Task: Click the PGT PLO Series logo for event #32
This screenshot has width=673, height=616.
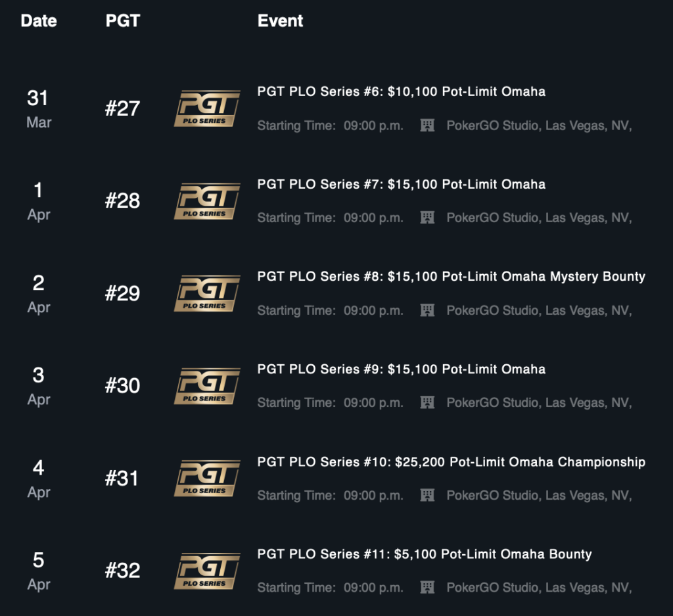Action: [207, 571]
